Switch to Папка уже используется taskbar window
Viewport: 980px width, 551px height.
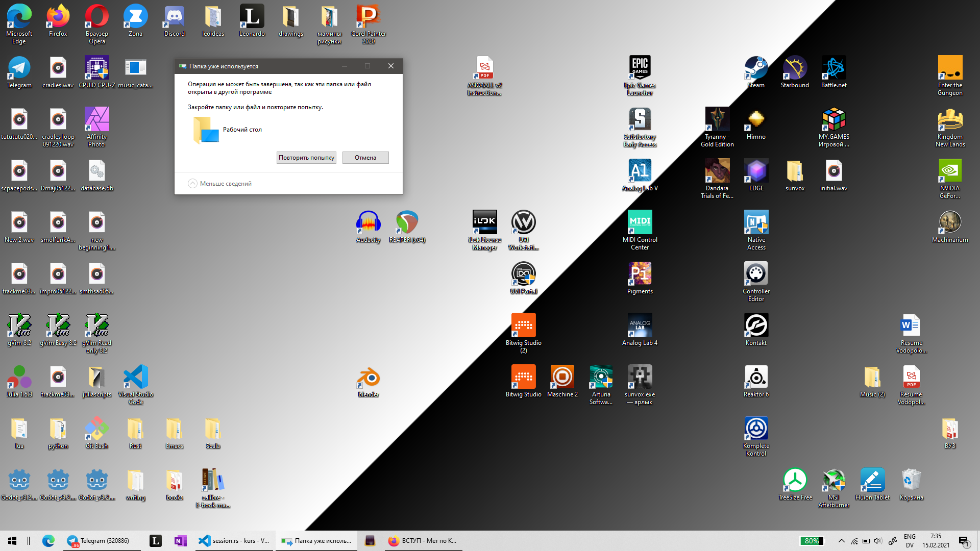(x=316, y=541)
